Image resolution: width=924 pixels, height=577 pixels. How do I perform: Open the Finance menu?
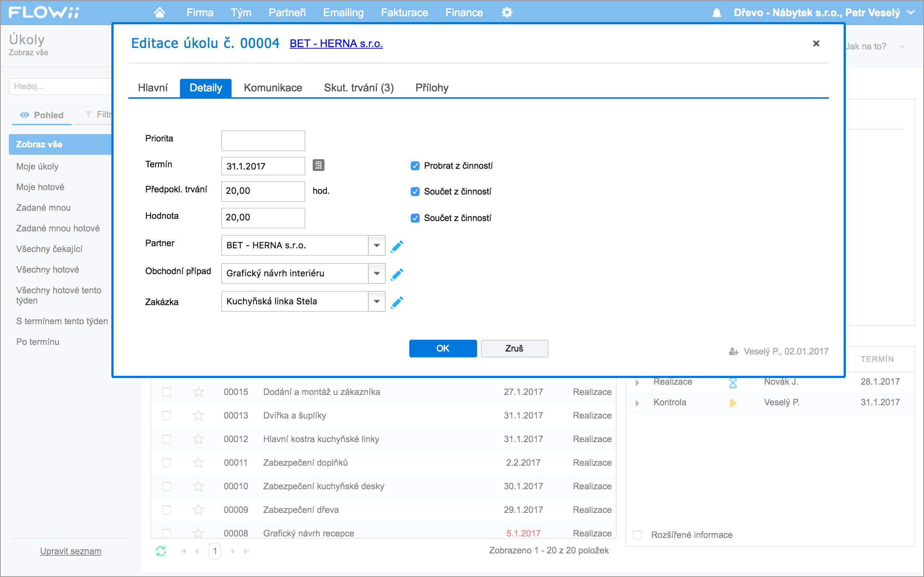[x=464, y=13]
